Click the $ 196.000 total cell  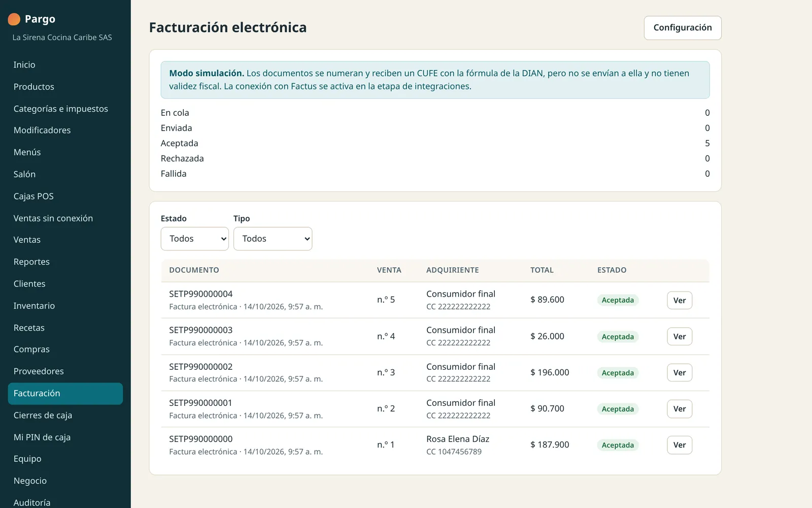click(x=550, y=372)
